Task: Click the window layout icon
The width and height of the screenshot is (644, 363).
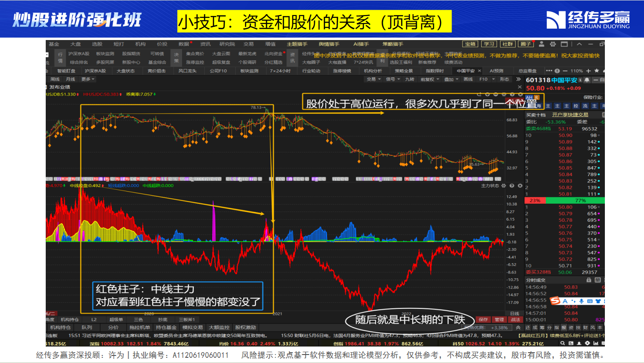Action: 564,44
